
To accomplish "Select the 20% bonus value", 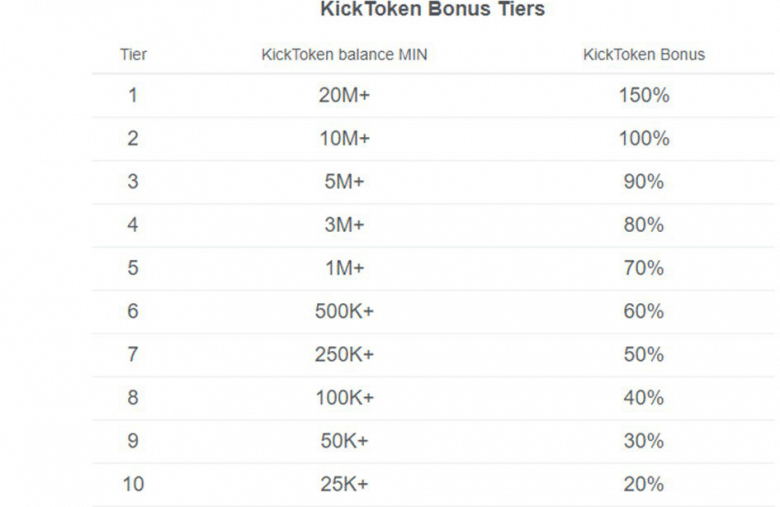I will coord(644,484).
